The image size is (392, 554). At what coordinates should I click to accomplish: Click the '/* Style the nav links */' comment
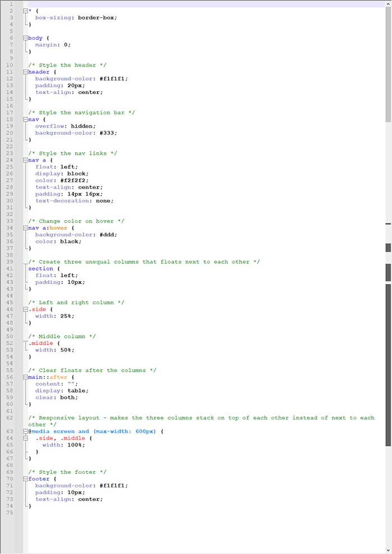tap(73, 153)
